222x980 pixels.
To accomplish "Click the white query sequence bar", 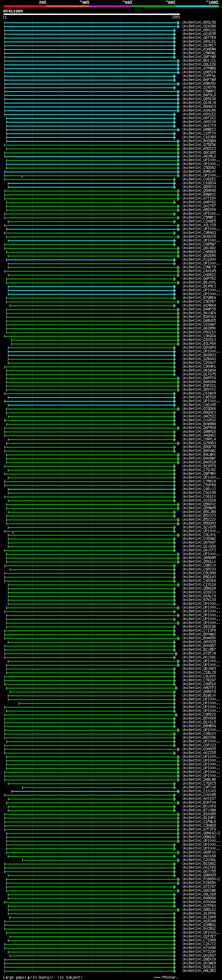I will (x=92, y=15).
